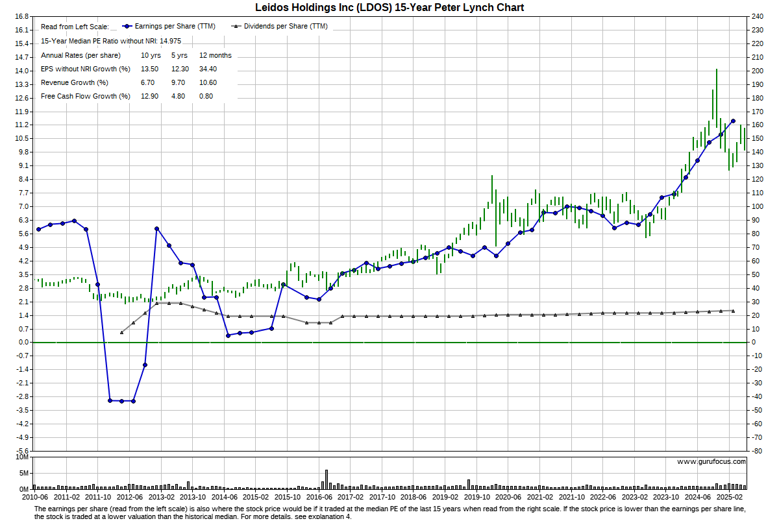Click the -3.5 label on the left axis
This screenshot has width=779, height=532.
point(22,410)
